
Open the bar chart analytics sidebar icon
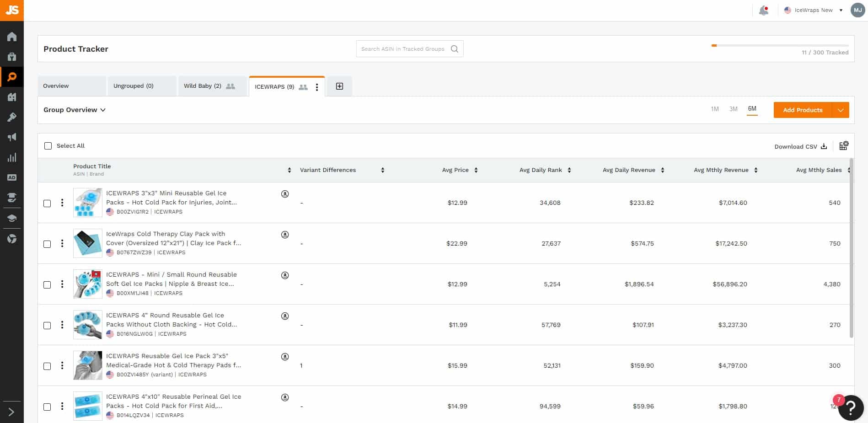[x=12, y=157]
